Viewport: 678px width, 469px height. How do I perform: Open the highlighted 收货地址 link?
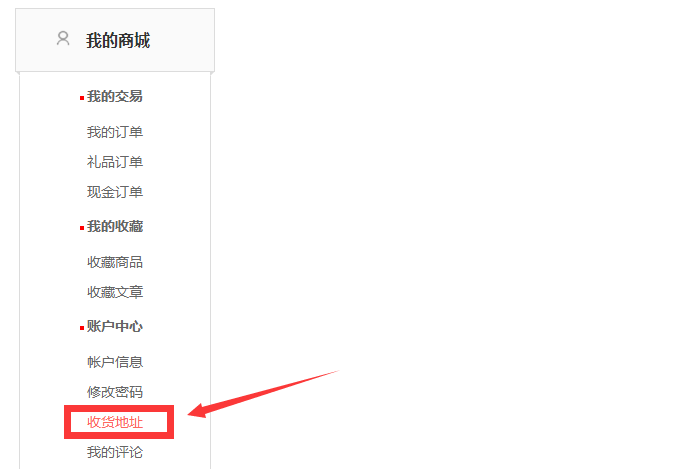[x=115, y=422]
